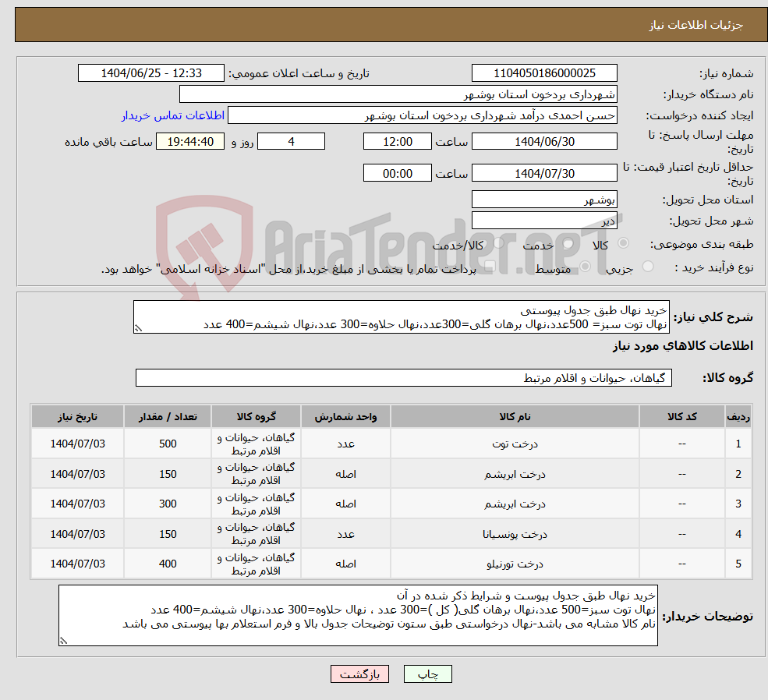
Task: Select the درخت توت table row
Action: point(390,443)
